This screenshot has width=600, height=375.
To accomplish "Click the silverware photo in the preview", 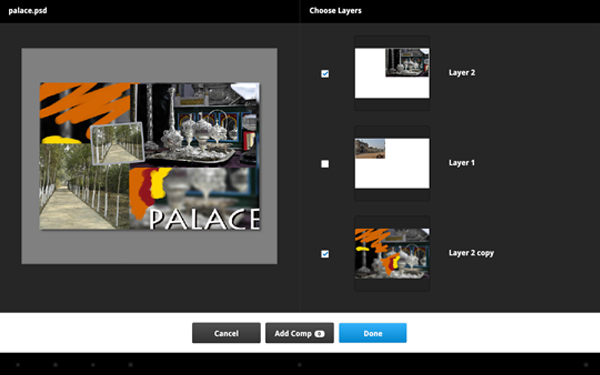I will [x=195, y=125].
